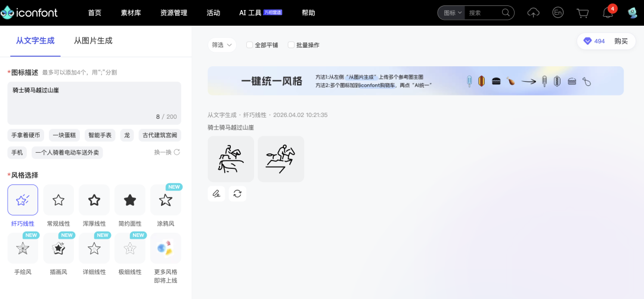
Task: Click the 换一换 text link
Action: tap(163, 152)
